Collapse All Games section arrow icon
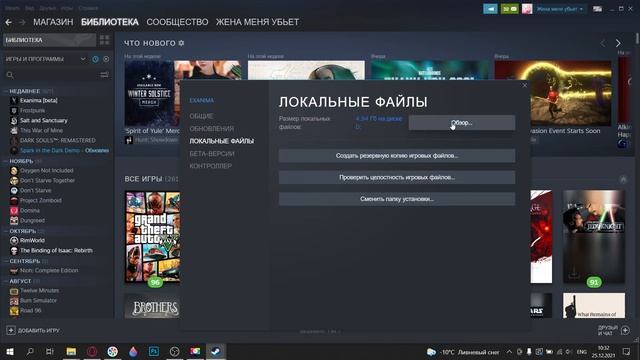The height and width of the screenshot is (360, 640). pos(623,179)
